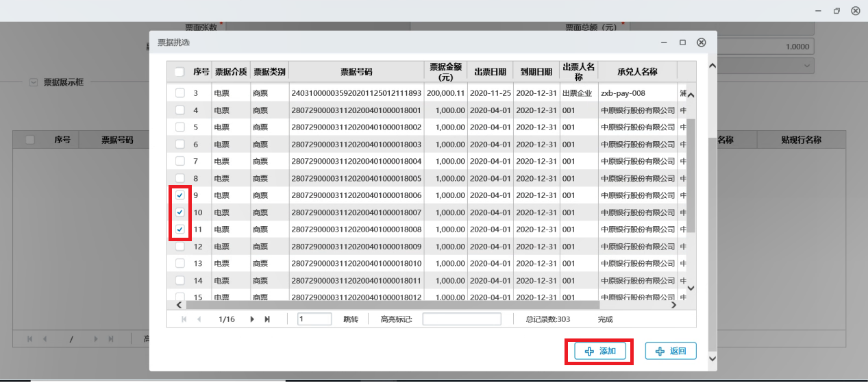Viewport: 868px width, 383px height.
Task: Click the 返回 button
Action: pyautogui.click(x=671, y=351)
